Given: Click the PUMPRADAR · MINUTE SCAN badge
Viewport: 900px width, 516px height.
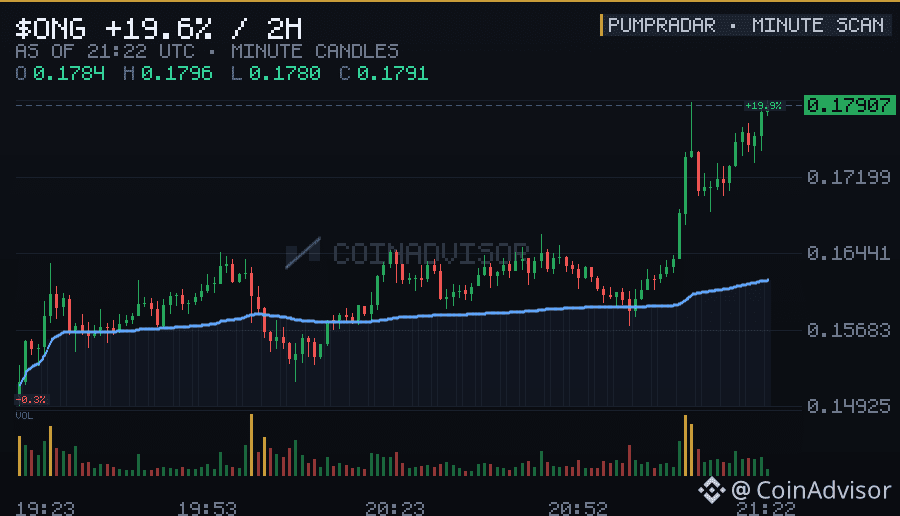Looking at the screenshot, I should click(x=746, y=25).
